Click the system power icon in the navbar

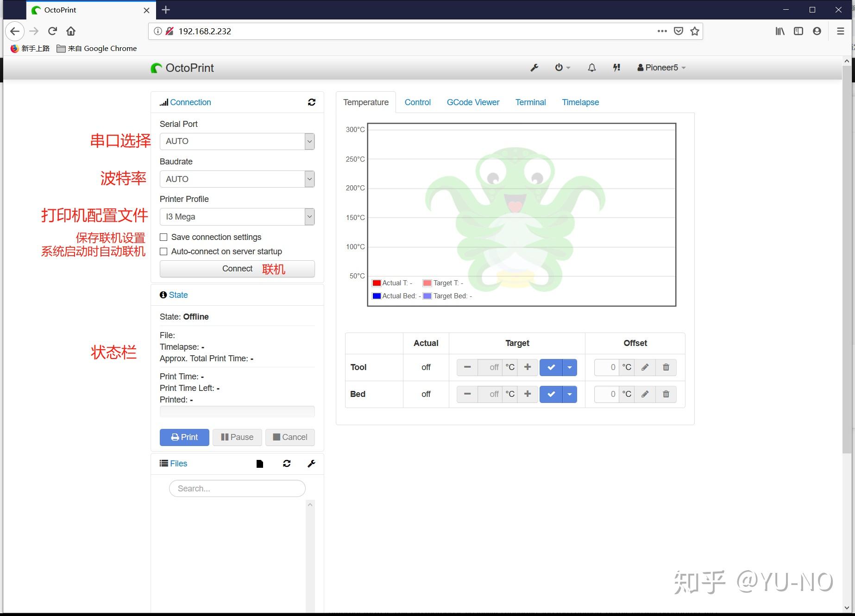coord(559,68)
